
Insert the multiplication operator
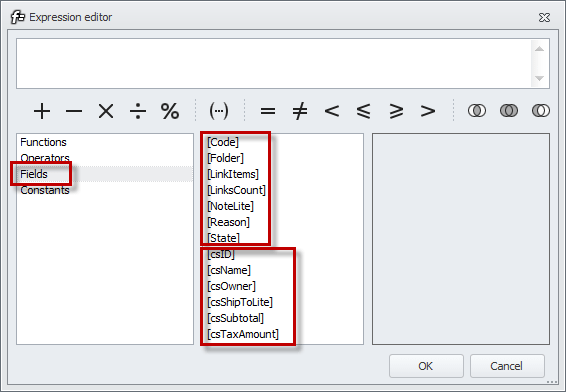coord(106,111)
